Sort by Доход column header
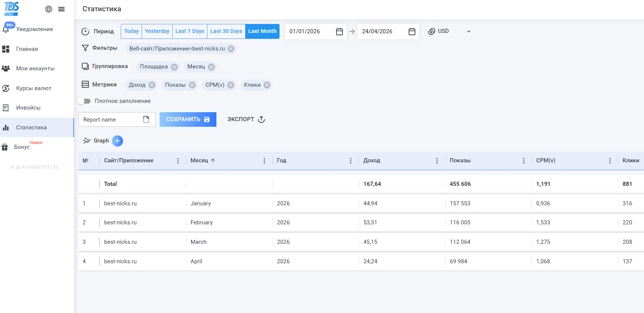644x313 pixels. tap(372, 160)
